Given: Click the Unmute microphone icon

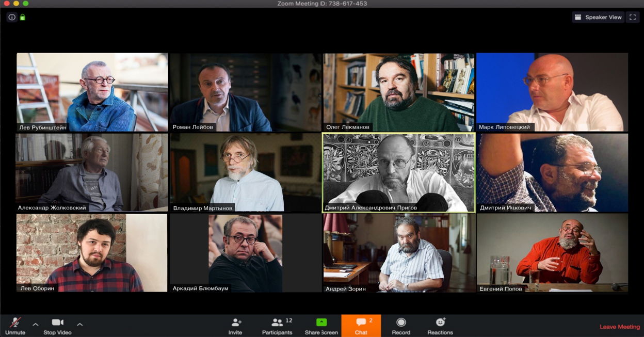Looking at the screenshot, I should (15, 323).
